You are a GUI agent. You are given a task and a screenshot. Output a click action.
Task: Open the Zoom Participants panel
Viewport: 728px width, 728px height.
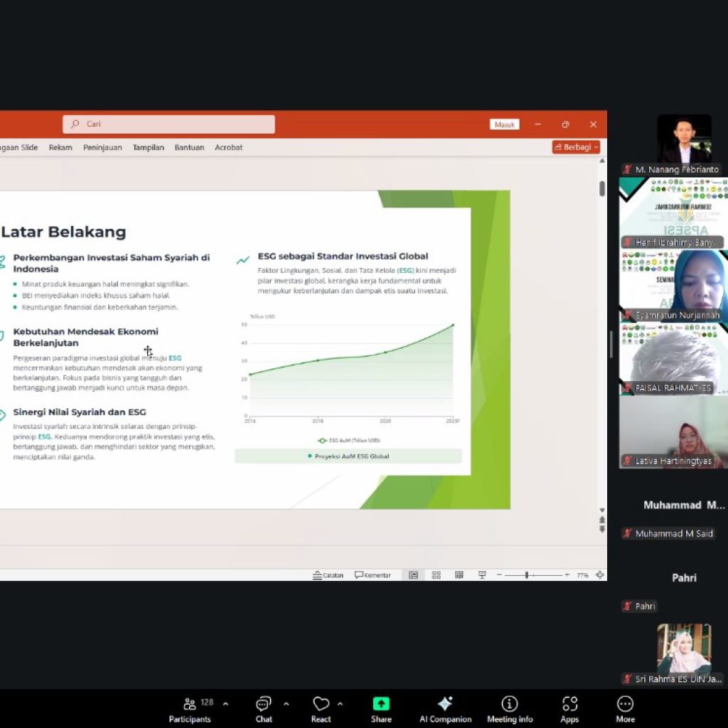pos(190,708)
